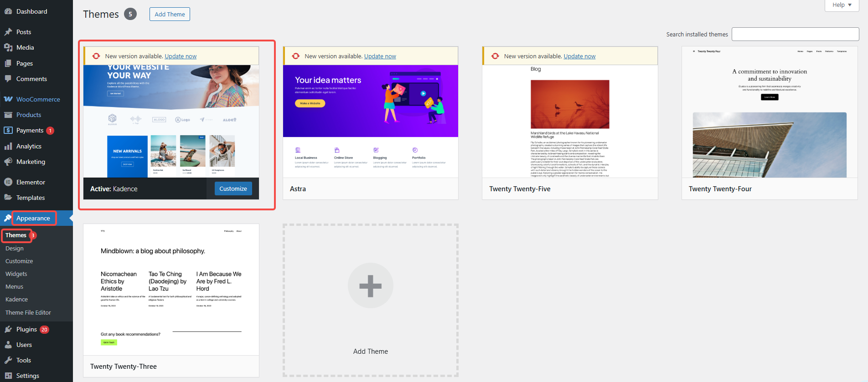Click the Active: Kadence label

click(114, 189)
